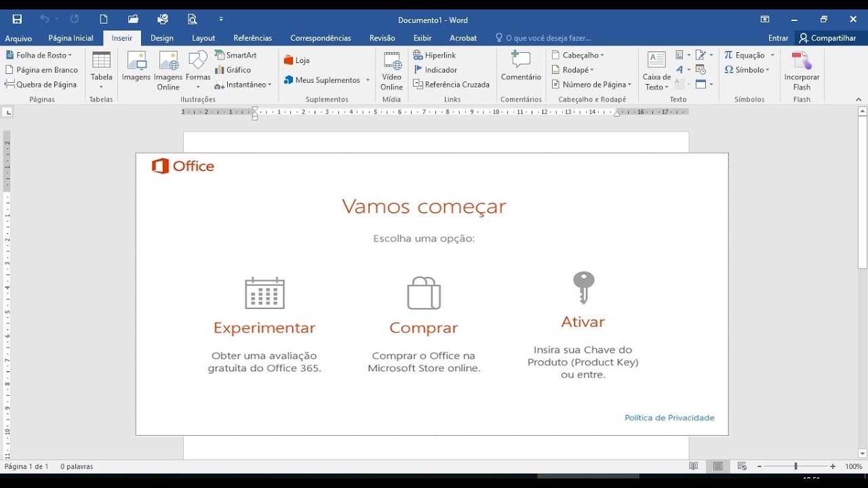Screen dimensions: 868x488
Task: Open the Folha de Rosto dropdown
Action: click(39, 55)
